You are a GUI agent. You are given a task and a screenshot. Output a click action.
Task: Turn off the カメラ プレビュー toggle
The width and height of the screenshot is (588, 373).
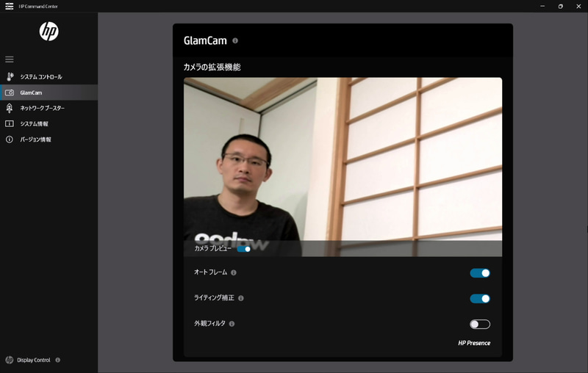(x=244, y=249)
